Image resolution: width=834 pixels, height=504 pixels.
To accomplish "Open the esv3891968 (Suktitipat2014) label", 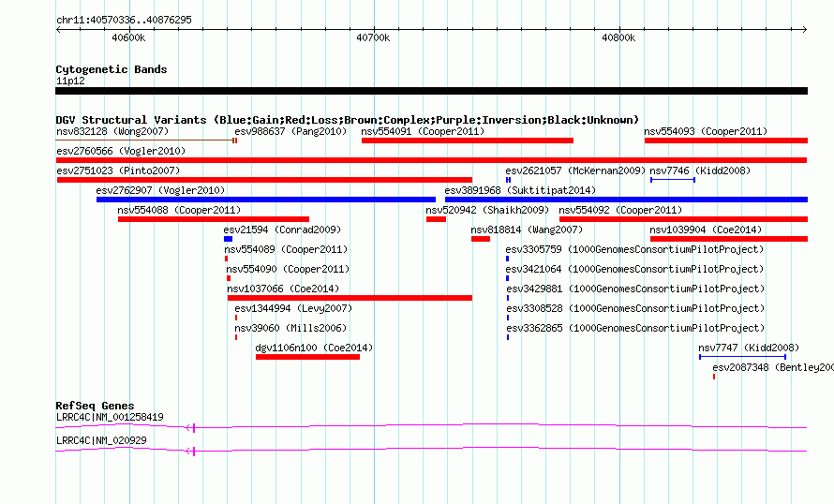I will pos(520,190).
